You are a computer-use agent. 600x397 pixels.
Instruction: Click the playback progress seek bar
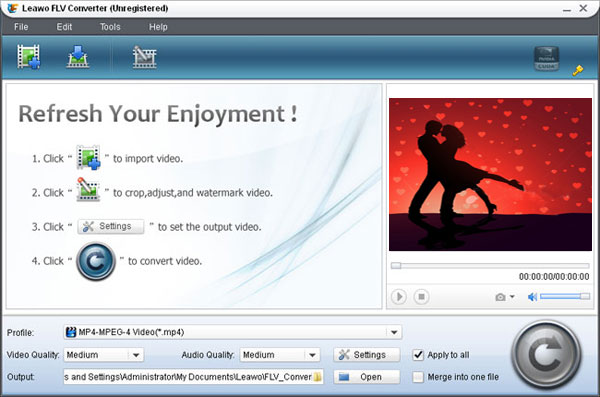coord(490,265)
